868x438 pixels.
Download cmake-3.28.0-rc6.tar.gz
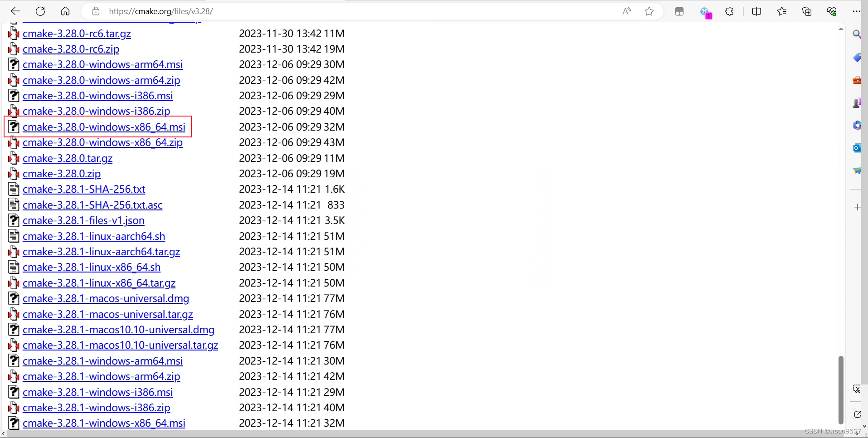click(77, 34)
